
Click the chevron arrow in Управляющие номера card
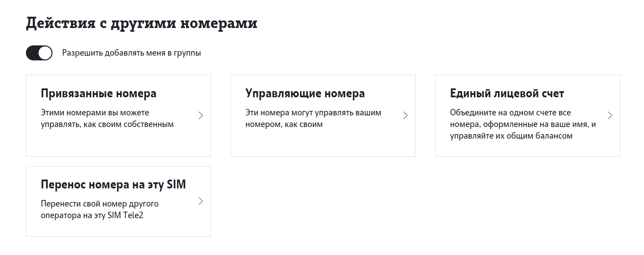405,115
